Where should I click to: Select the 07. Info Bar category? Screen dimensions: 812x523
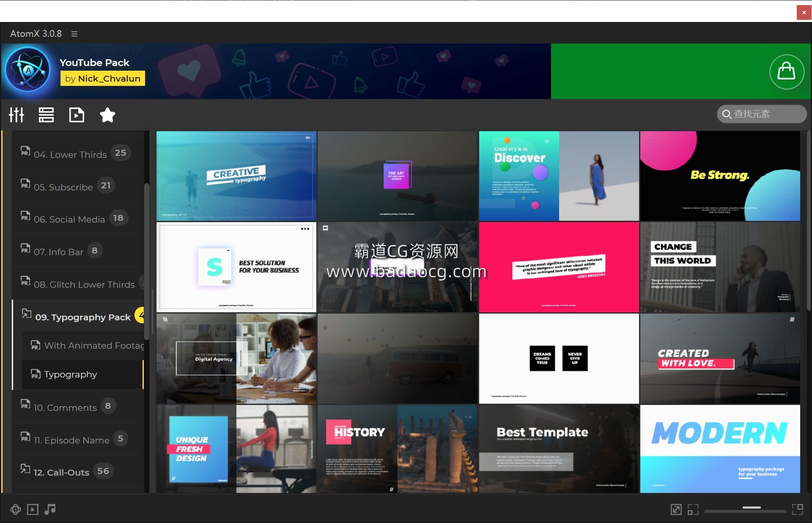tap(78, 251)
